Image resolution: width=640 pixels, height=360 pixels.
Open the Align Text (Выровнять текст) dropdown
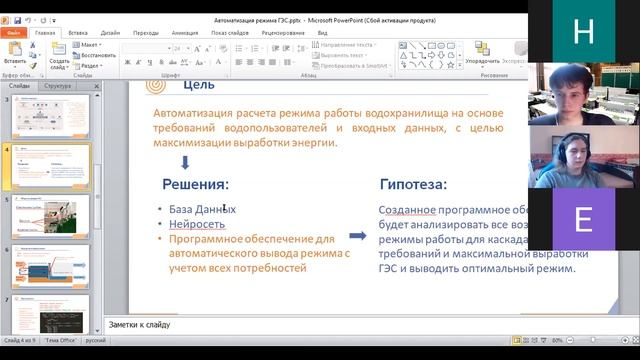point(340,55)
